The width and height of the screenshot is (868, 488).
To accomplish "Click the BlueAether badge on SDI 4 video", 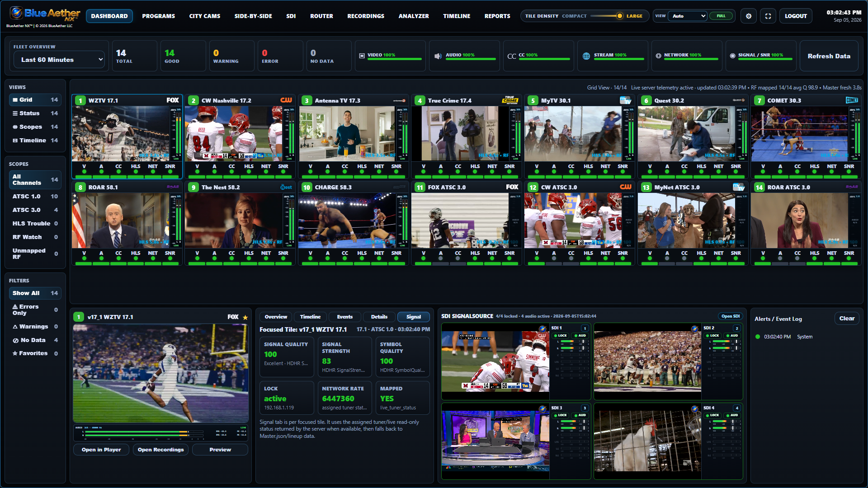I will tap(695, 408).
